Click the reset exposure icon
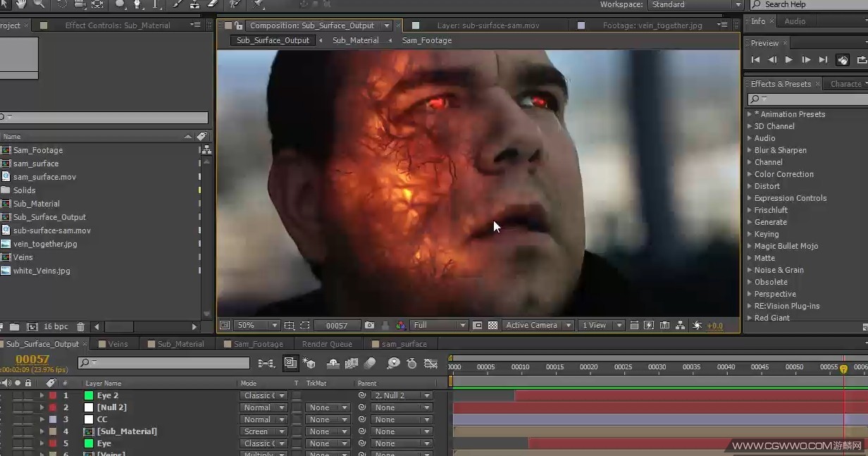The image size is (868, 456). point(697,326)
